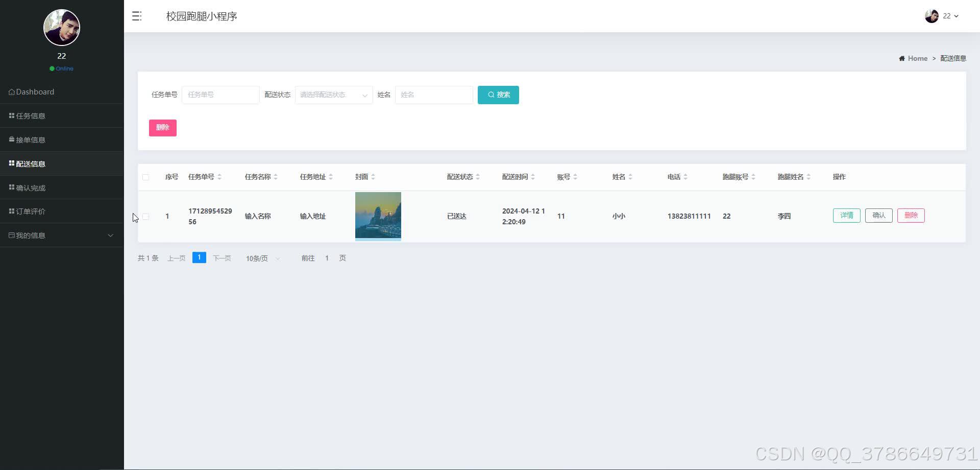Toggle the select-all header checkbox

pyautogui.click(x=145, y=177)
